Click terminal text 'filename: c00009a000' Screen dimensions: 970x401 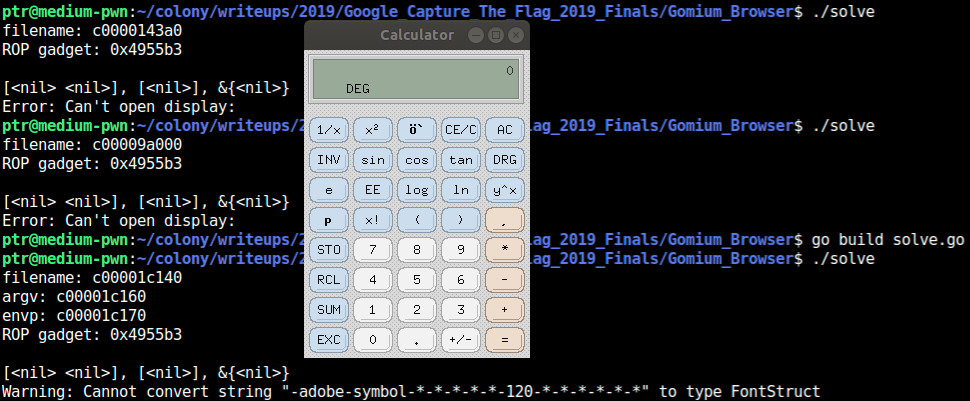tap(92, 145)
